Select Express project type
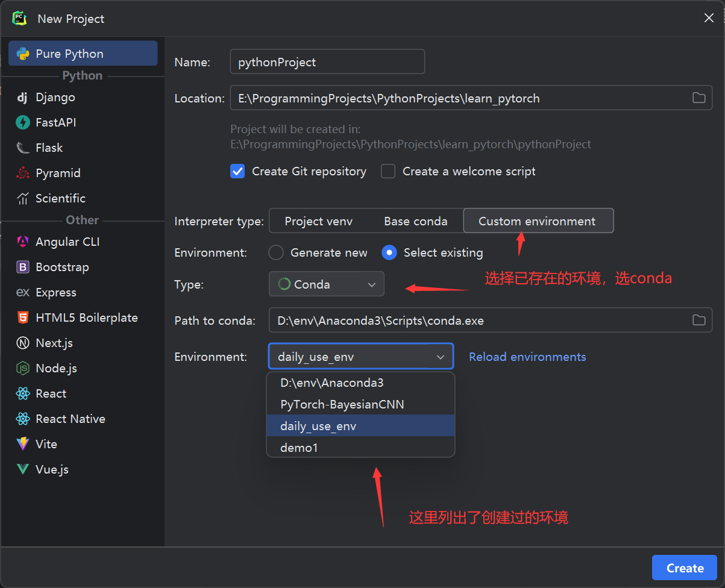The width and height of the screenshot is (725, 588). (x=83, y=292)
